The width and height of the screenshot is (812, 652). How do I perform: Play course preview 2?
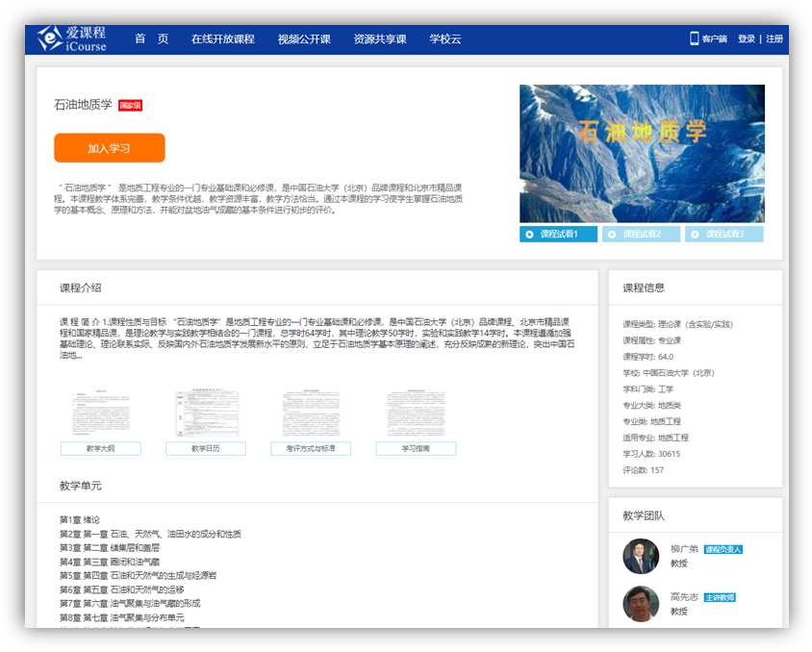point(641,234)
